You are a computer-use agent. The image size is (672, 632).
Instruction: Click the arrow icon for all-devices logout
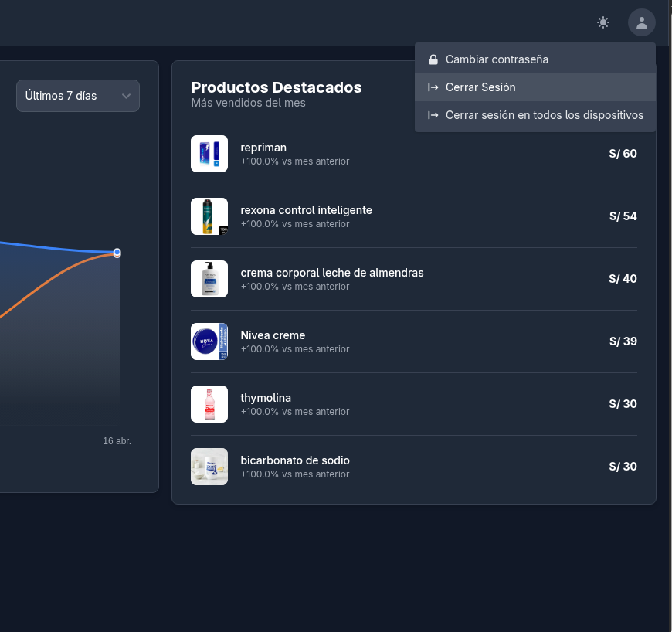click(433, 115)
